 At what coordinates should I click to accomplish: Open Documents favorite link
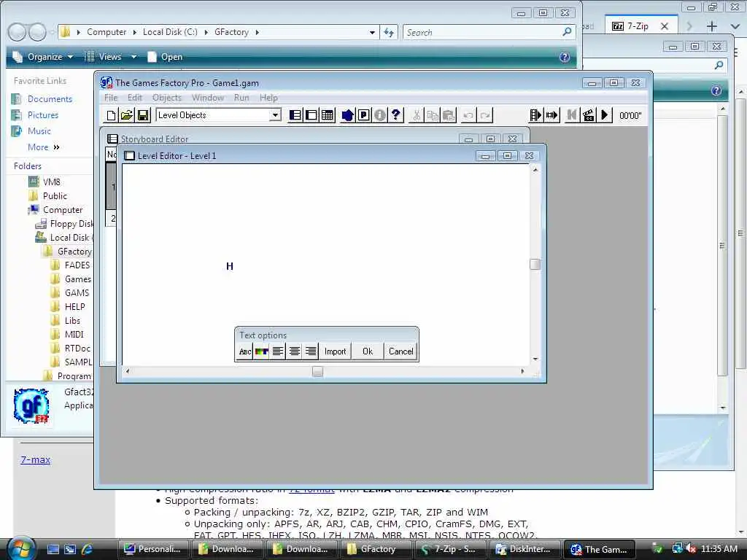[50, 99]
